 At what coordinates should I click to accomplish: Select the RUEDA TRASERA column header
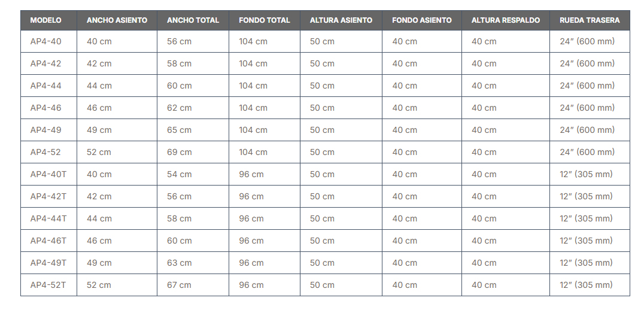pos(590,20)
